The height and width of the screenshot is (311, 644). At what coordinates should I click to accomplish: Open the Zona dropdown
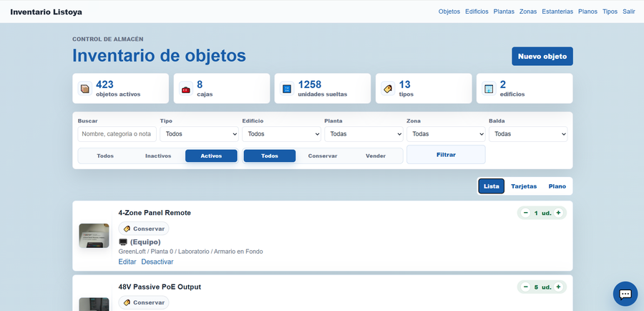tap(446, 134)
